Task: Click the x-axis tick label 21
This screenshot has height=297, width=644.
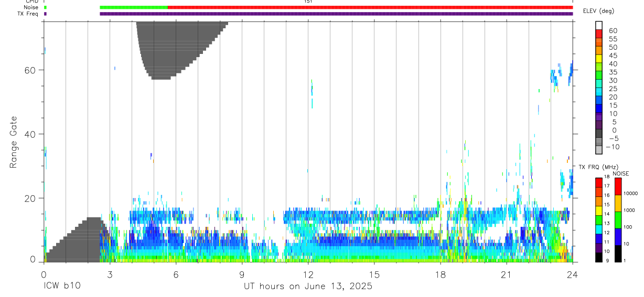Action: coord(506,274)
